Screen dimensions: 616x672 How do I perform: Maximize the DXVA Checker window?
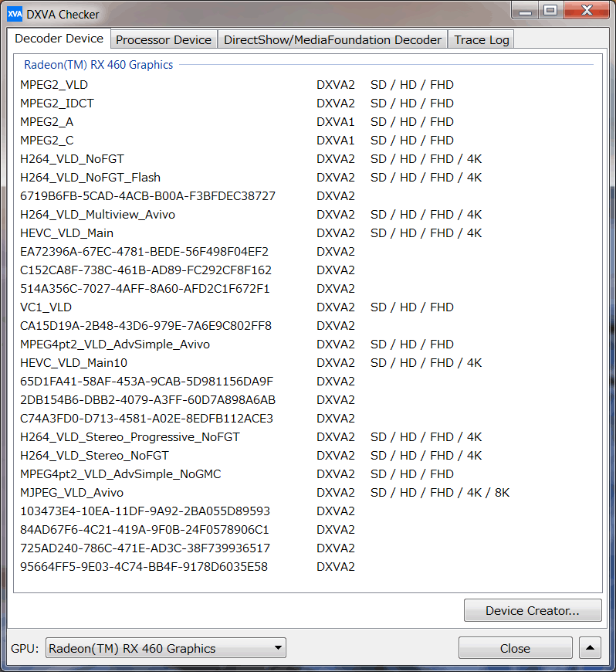(551, 11)
